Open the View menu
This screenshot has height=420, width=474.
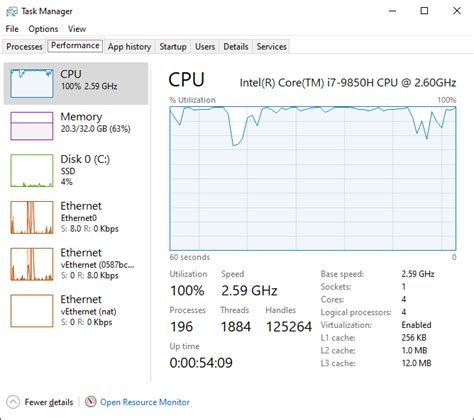[77, 29]
